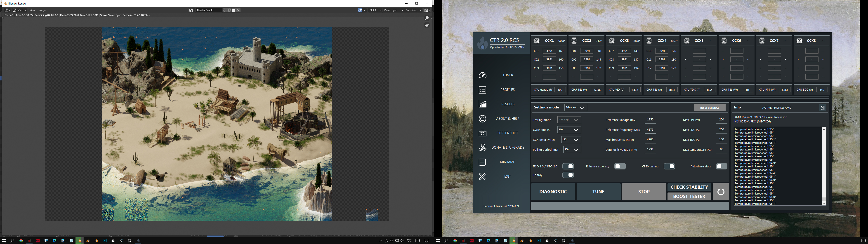Click the CHECK STABILITY button
This screenshot has width=868, height=244.
[x=689, y=187]
